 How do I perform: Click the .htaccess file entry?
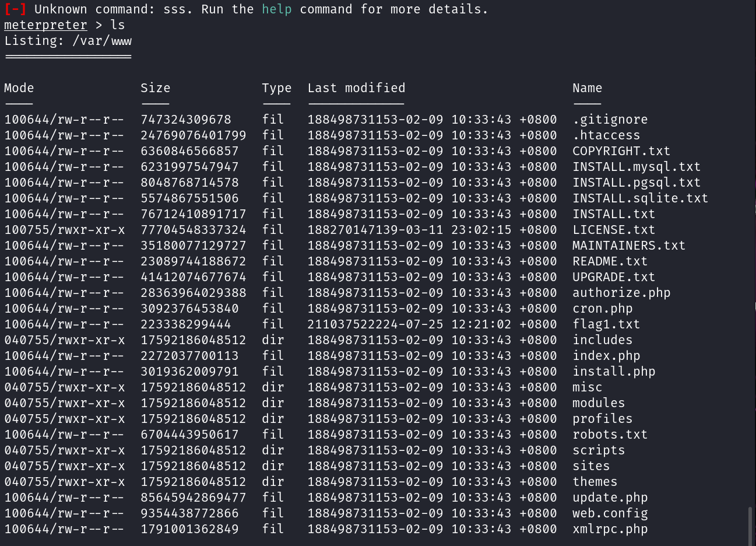click(606, 135)
